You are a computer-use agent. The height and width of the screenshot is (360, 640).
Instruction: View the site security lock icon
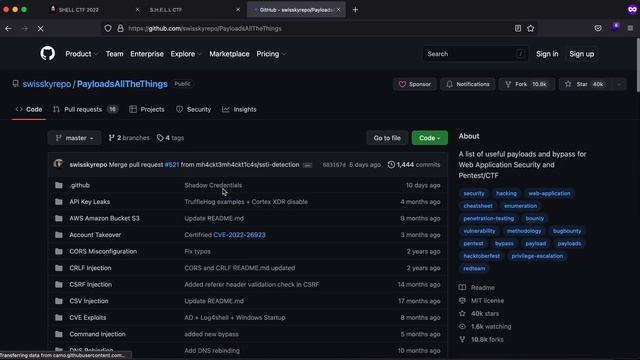[x=120, y=28]
